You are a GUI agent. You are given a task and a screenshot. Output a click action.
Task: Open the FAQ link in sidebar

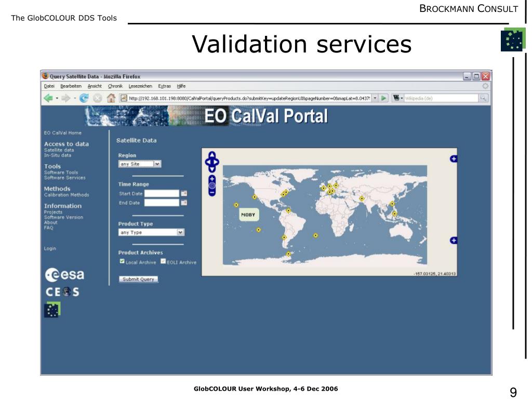(48, 228)
